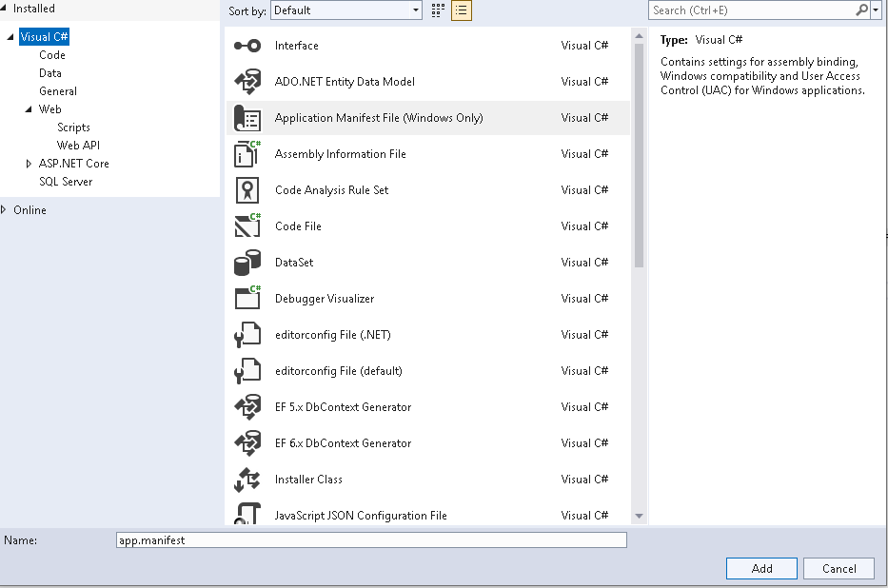Switch to medium icons list view
888x588 pixels.
(x=462, y=10)
